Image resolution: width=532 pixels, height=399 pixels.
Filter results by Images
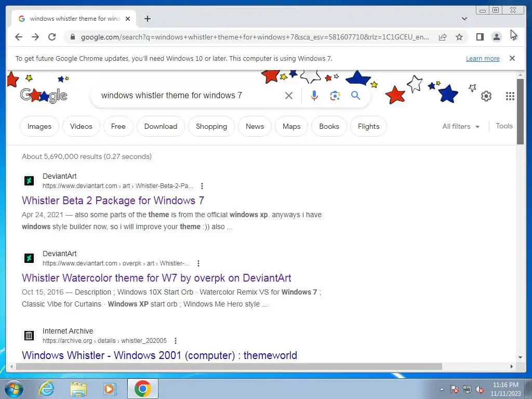pyautogui.click(x=39, y=126)
